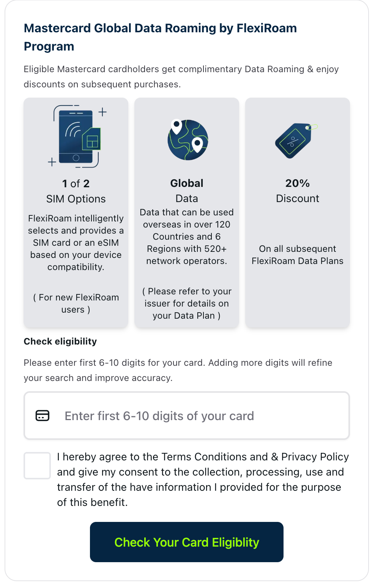375x588 pixels.
Task: Click the "Please refer to your issuer" note
Action: click(x=187, y=303)
